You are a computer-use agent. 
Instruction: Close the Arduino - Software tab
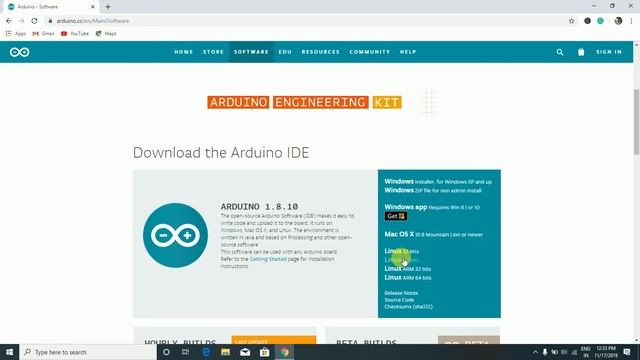pyautogui.click(x=93, y=7)
